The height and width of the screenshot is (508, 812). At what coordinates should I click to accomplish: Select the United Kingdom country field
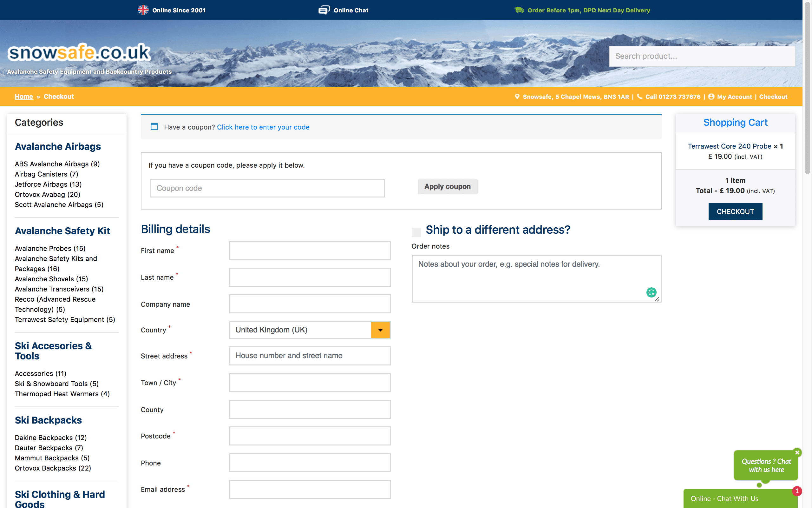310,330
